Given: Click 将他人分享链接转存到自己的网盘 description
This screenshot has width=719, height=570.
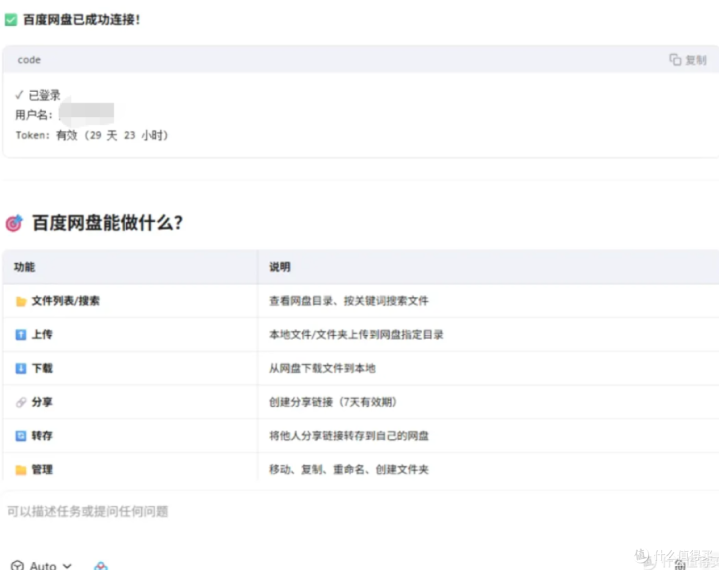Looking at the screenshot, I should 349,436.
